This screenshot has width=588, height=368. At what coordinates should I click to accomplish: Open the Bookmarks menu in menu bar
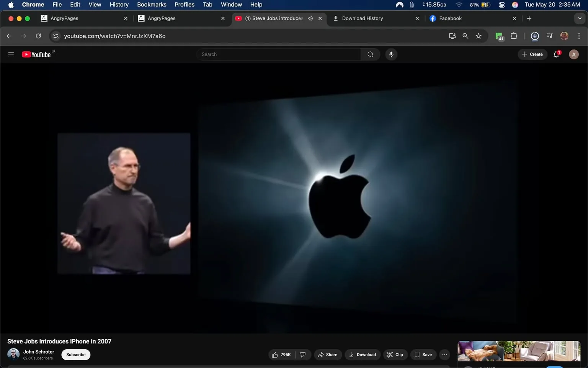152,5
